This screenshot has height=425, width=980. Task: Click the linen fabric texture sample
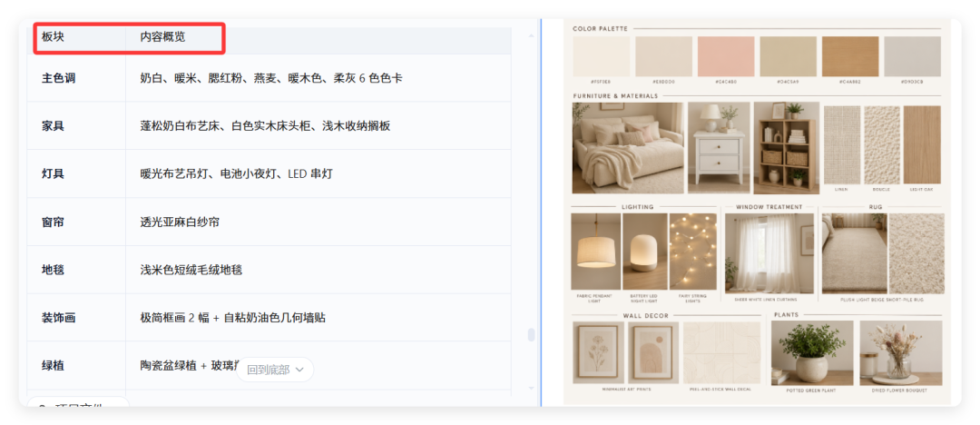point(842,144)
